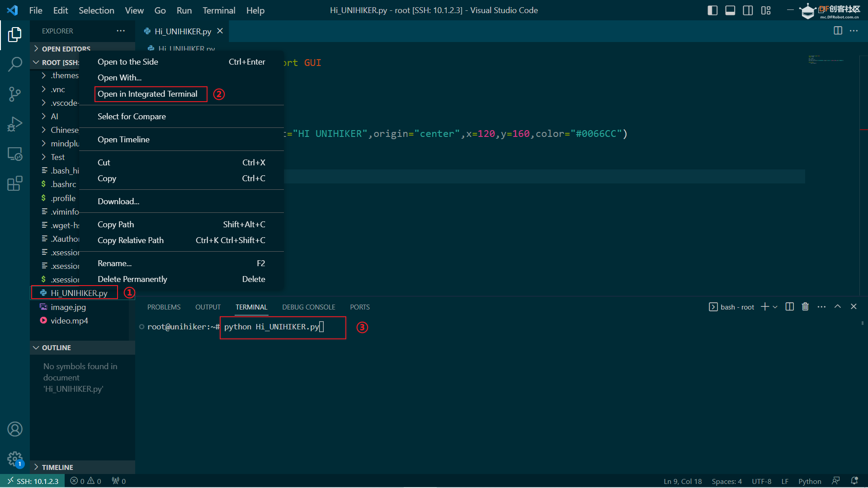Expand the Test folder

53,157
